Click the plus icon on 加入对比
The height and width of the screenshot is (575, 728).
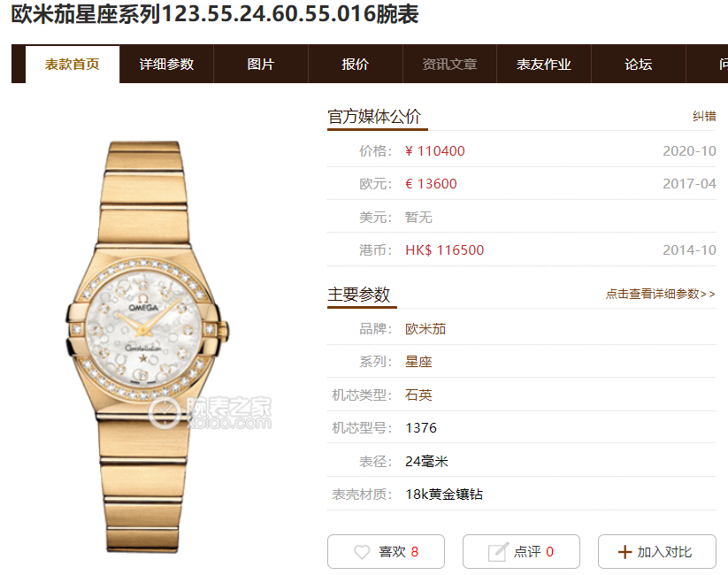tap(625, 552)
